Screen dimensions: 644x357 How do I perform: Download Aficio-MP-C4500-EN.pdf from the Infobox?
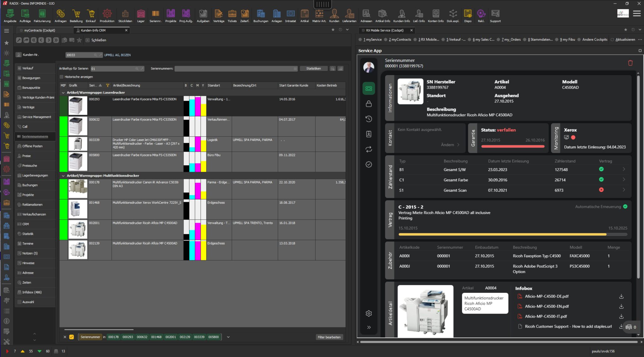[x=621, y=306]
